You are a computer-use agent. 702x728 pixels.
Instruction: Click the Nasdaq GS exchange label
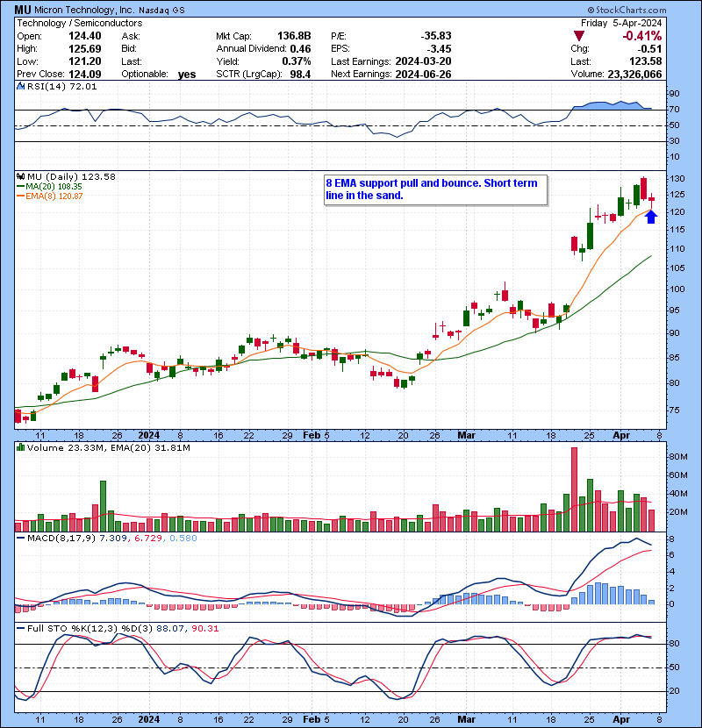pos(161,11)
